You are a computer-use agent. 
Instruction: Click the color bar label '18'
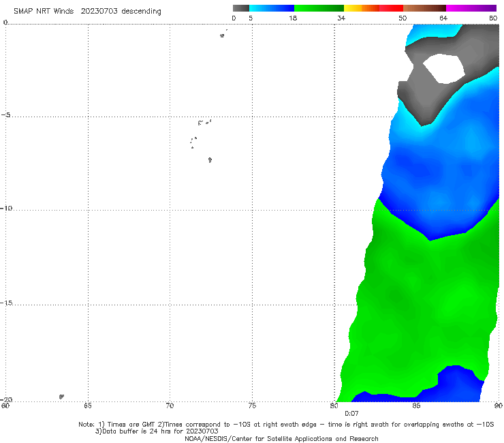point(293,18)
